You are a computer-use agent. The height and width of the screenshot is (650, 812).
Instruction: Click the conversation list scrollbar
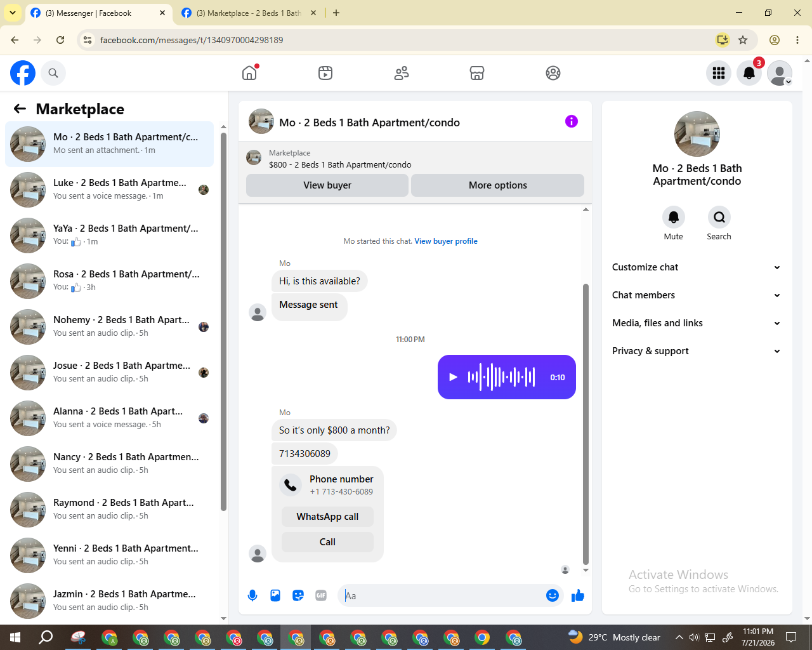[x=223, y=321]
